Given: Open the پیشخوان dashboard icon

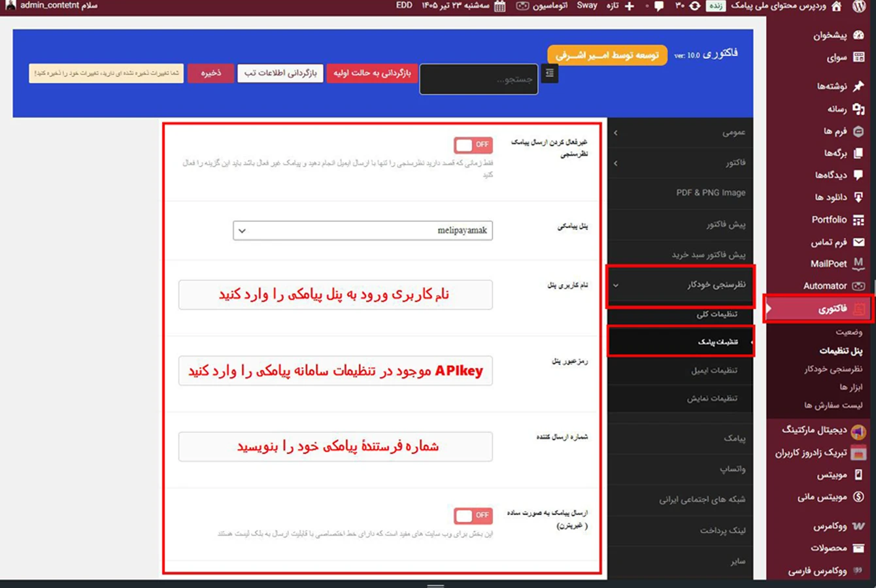Looking at the screenshot, I should click(x=859, y=35).
